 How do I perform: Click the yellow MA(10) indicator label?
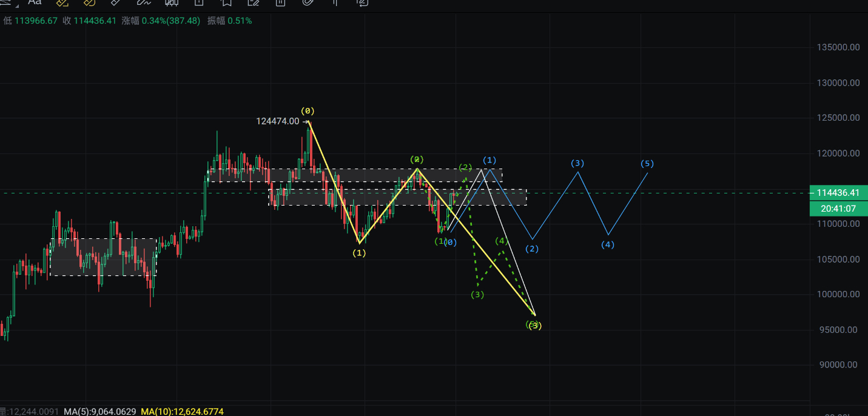pos(182,412)
